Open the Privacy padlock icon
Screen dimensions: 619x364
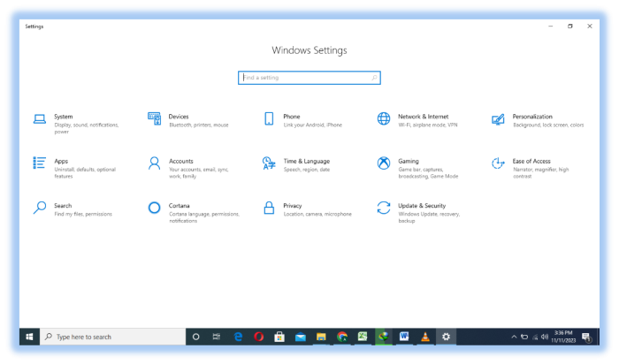coord(269,208)
